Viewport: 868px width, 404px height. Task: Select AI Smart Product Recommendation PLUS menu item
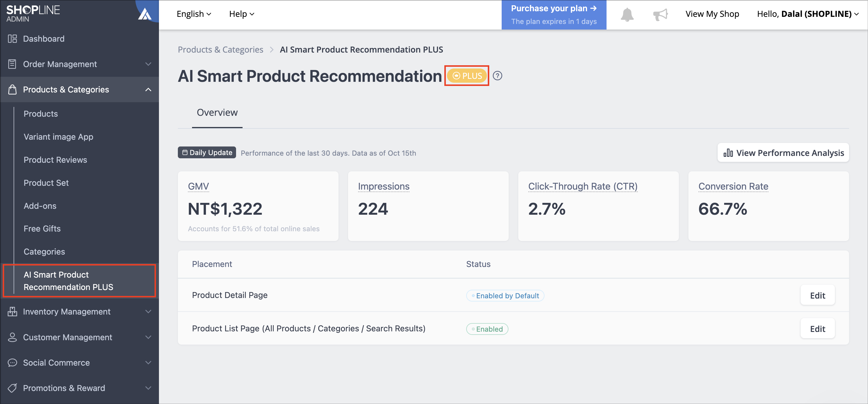tap(79, 281)
